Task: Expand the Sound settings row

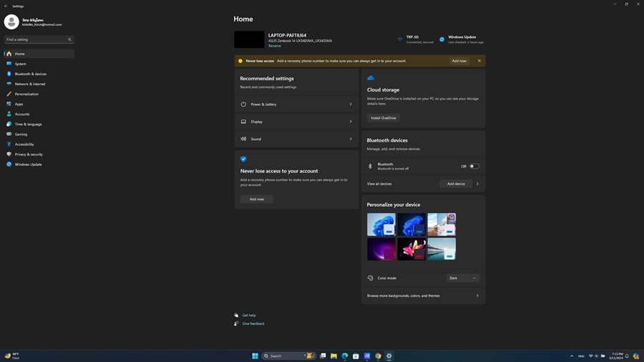Action: 296,139
